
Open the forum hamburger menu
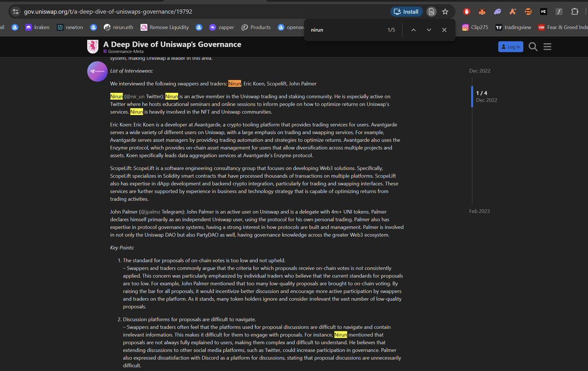[547, 46]
